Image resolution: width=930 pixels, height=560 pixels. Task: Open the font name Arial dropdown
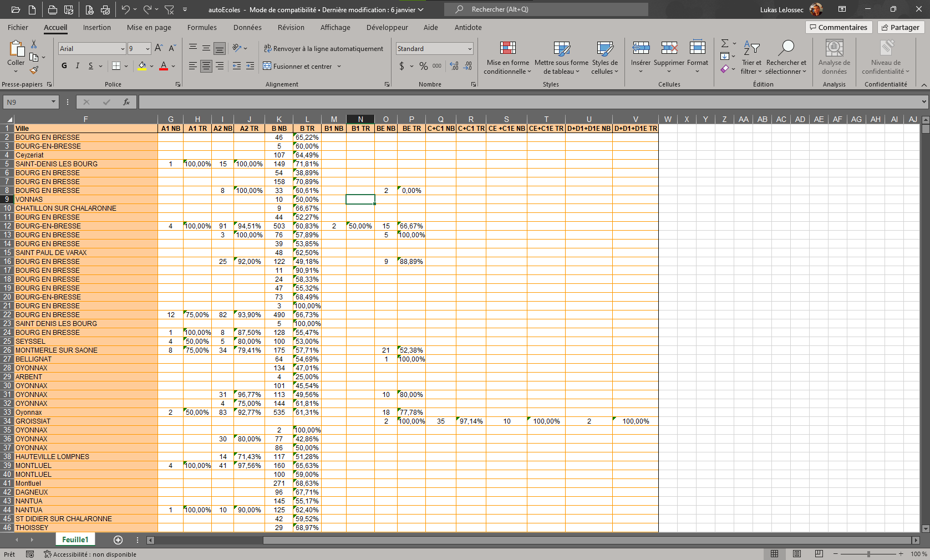tap(123, 49)
